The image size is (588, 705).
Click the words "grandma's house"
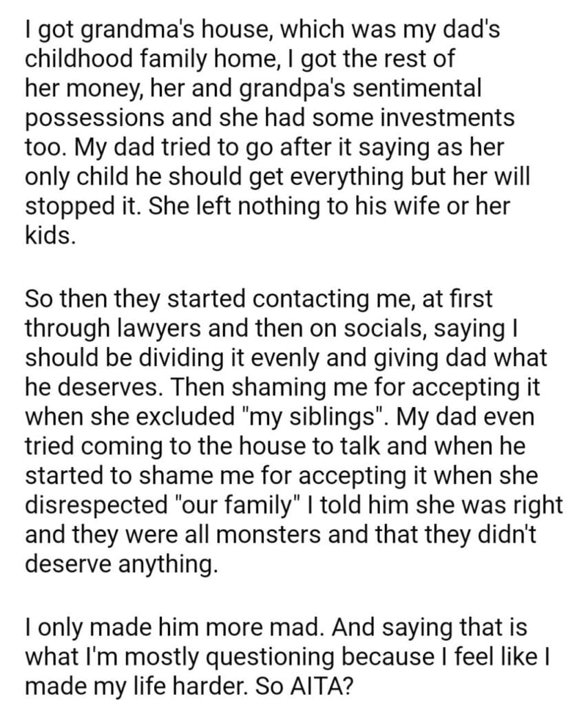[140, 32]
